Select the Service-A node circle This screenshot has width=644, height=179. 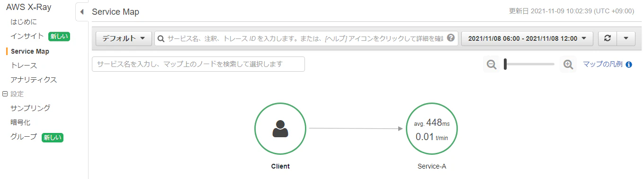[x=431, y=128]
